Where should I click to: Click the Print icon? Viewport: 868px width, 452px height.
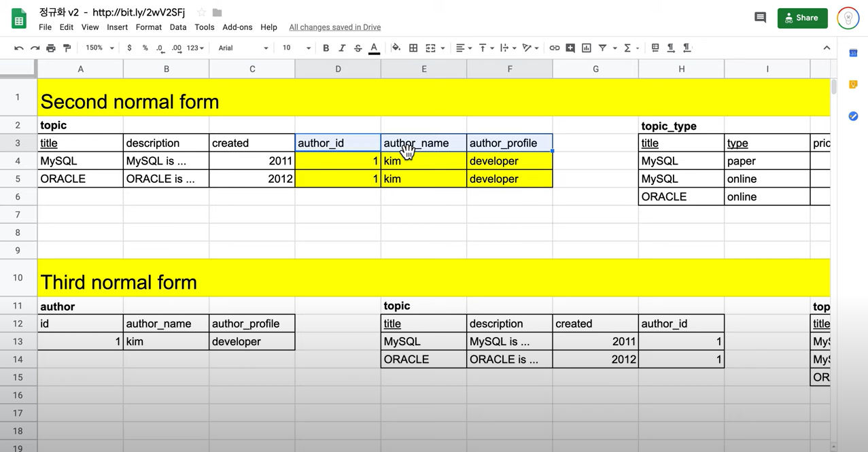[x=51, y=48]
